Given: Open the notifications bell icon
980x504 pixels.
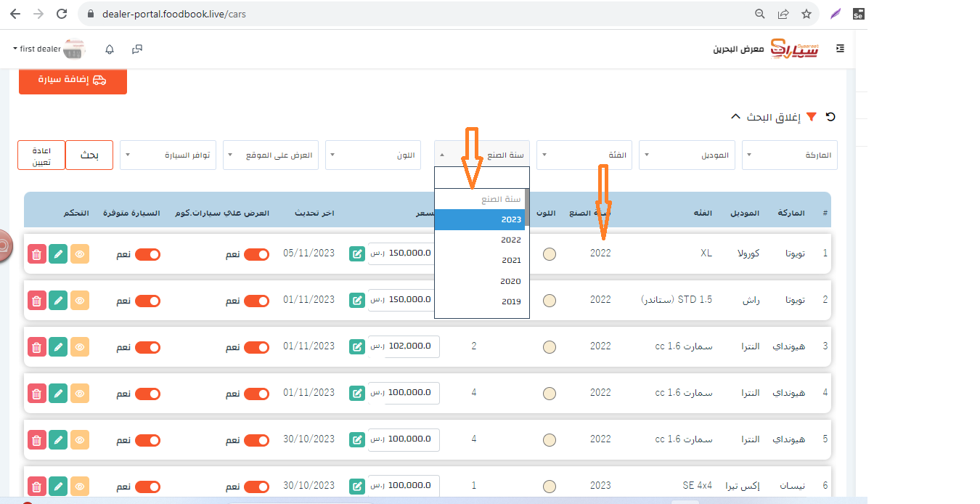Looking at the screenshot, I should (x=110, y=49).
